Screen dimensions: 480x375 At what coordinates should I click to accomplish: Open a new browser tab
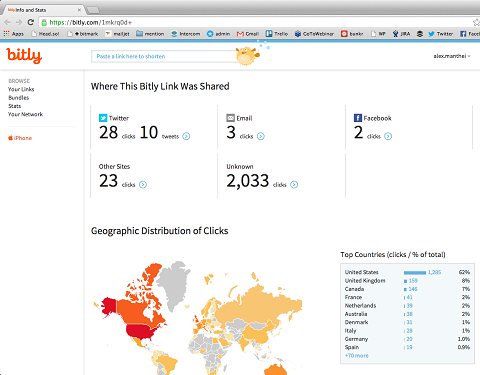[x=93, y=10]
